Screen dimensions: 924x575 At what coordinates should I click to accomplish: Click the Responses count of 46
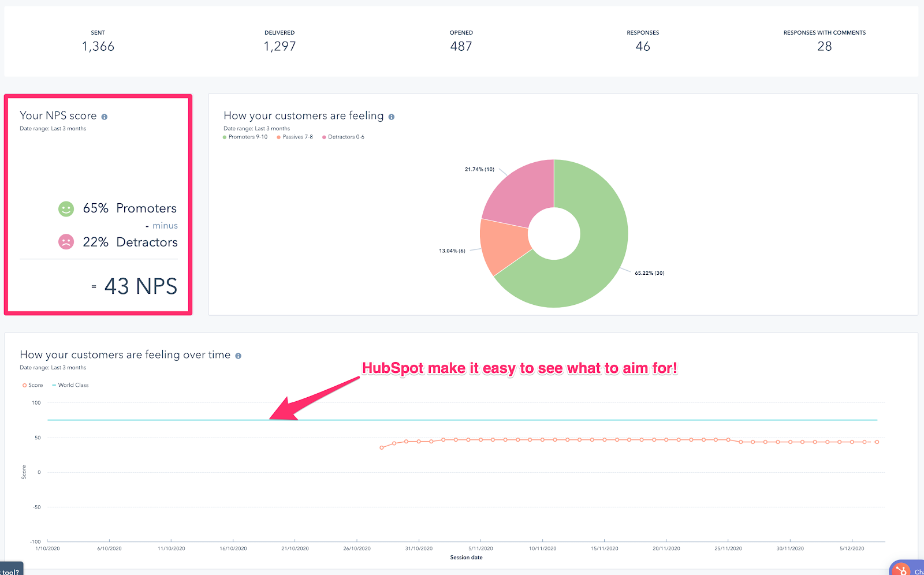tap(643, 46)
